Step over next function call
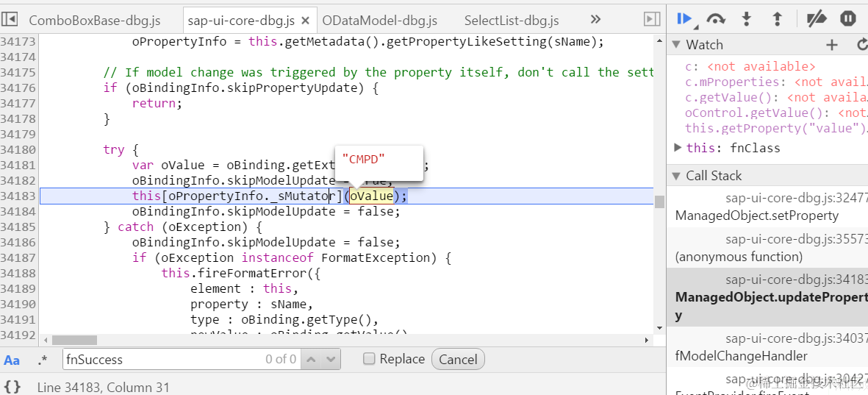Image resolution: width=868 pixels, height=395 pixels. tap(716, 19)
